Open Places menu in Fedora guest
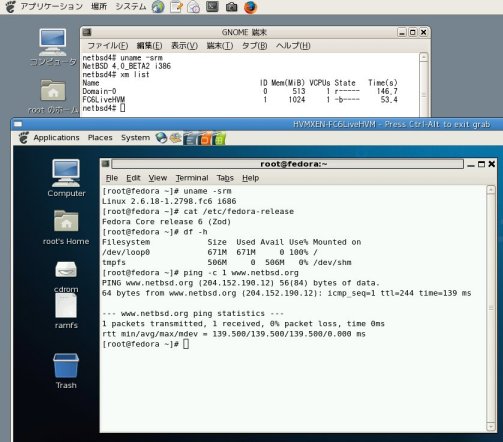 (100, 138)
